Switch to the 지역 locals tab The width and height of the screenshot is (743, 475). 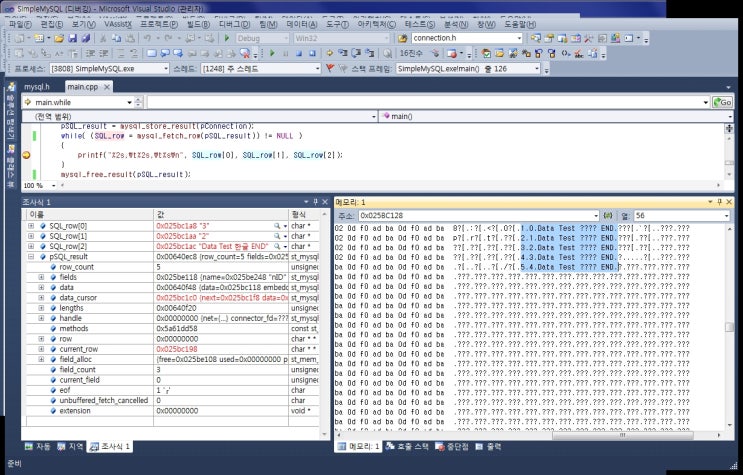(70, 447)
